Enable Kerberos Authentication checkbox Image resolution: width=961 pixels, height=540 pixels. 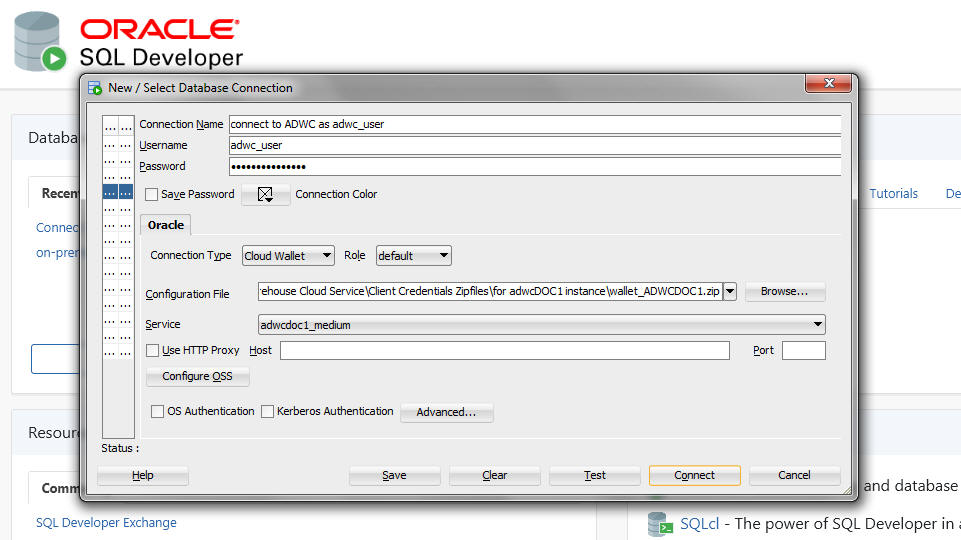coord(267,411)
